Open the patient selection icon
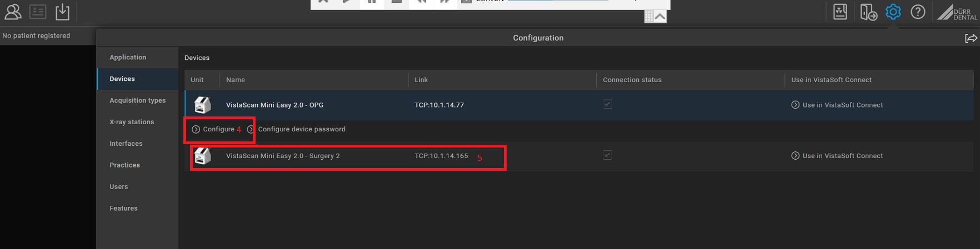 click(x=12, y=12)
